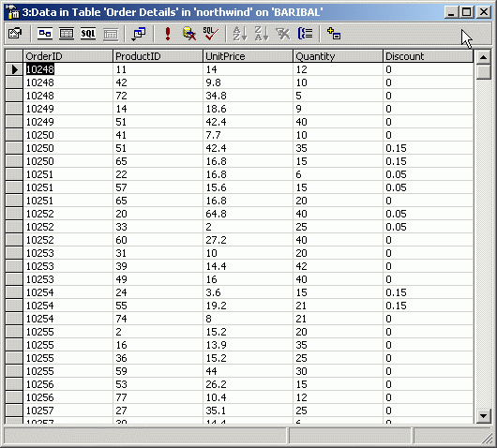Click UnitPrice cell 19.2
The height and width of the screenshot is (448, 497).
point(248,306)
